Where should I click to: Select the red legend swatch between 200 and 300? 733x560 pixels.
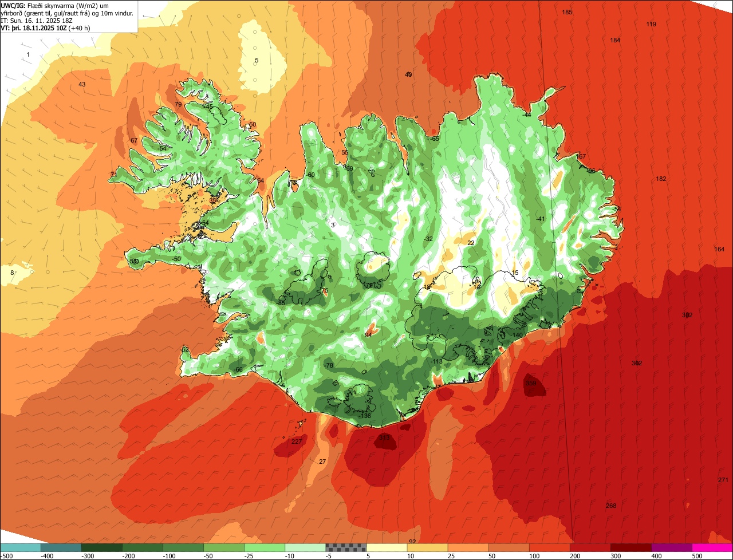590,547
